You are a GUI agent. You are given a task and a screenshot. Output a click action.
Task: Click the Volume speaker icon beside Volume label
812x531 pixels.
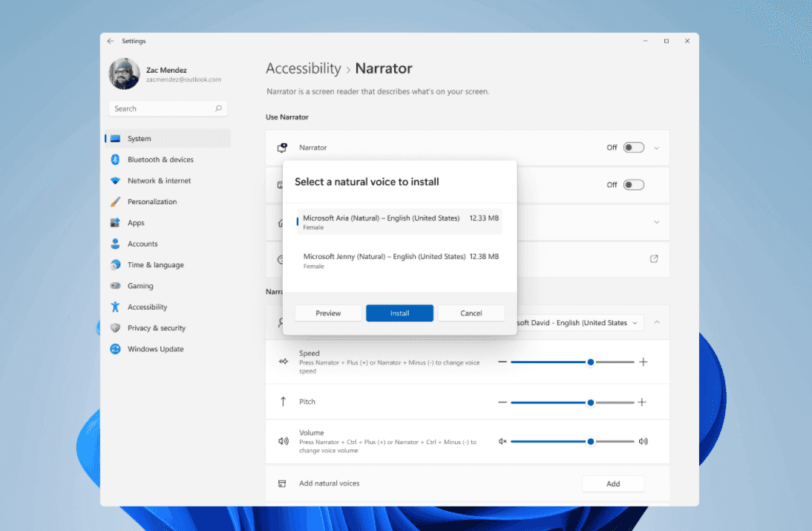click(284, 441)
